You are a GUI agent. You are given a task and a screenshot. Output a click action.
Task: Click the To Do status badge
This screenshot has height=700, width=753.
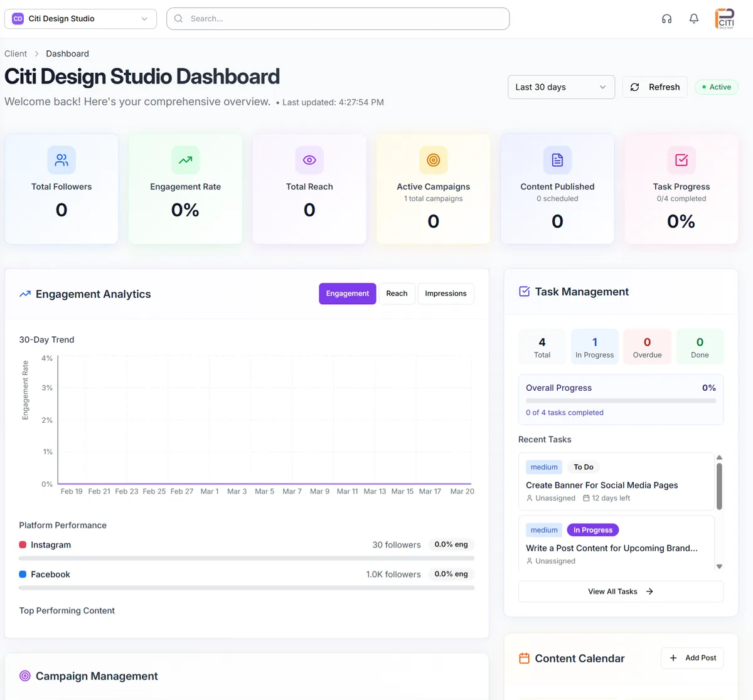coord(584,467)
